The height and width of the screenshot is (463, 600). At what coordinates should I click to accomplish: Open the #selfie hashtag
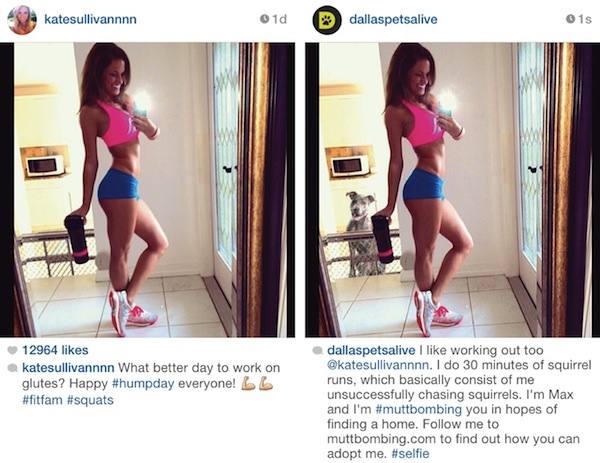[x=410, y=454]
